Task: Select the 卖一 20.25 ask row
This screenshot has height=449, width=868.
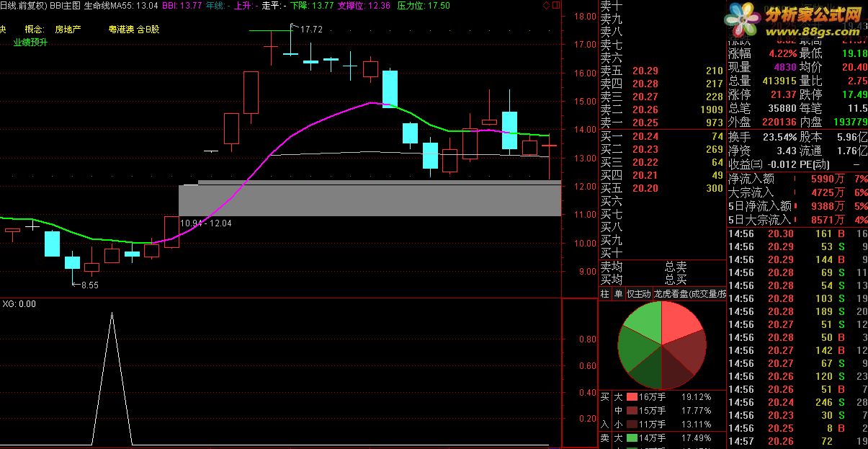Action: 662,123
